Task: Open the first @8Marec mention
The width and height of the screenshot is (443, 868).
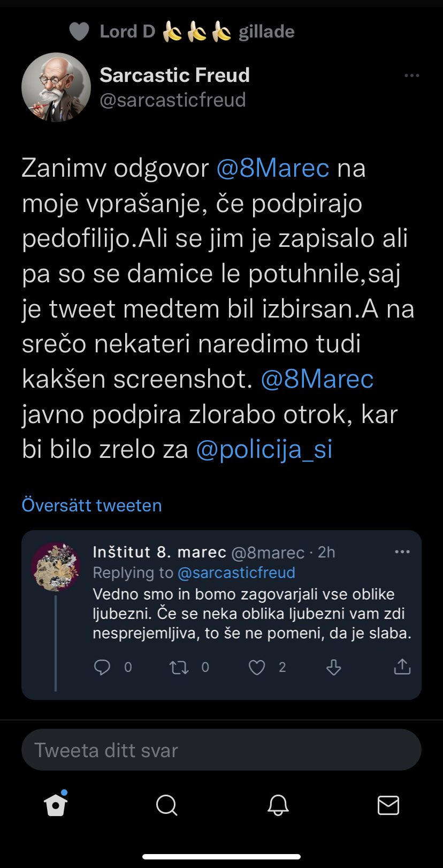Action: (x=273, y=168)
